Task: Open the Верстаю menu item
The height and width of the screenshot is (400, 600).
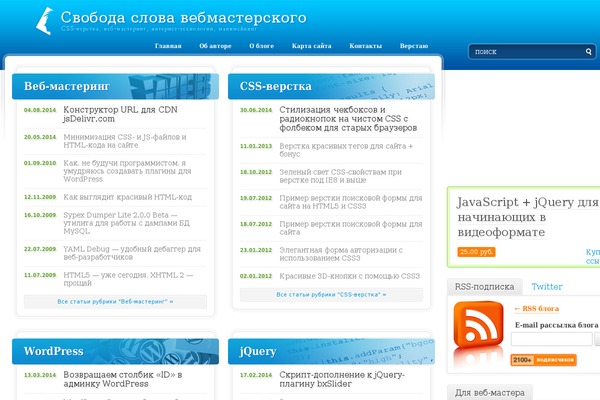Action: pyautogui.click(x=414, y=46)
